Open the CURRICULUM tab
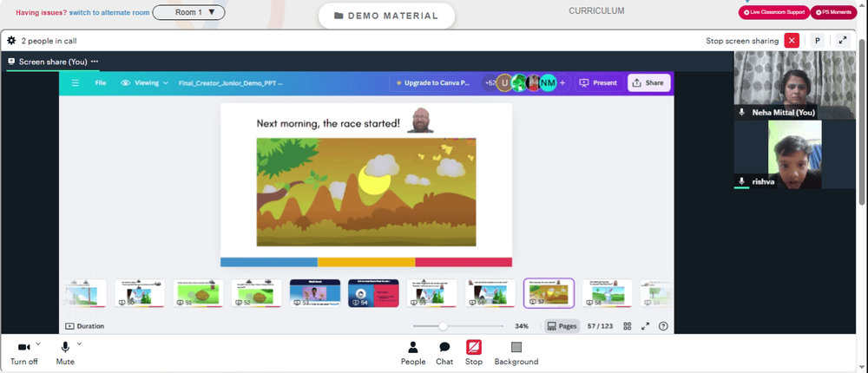Screen dimensions: 868x373 click(x=596, y=10)
